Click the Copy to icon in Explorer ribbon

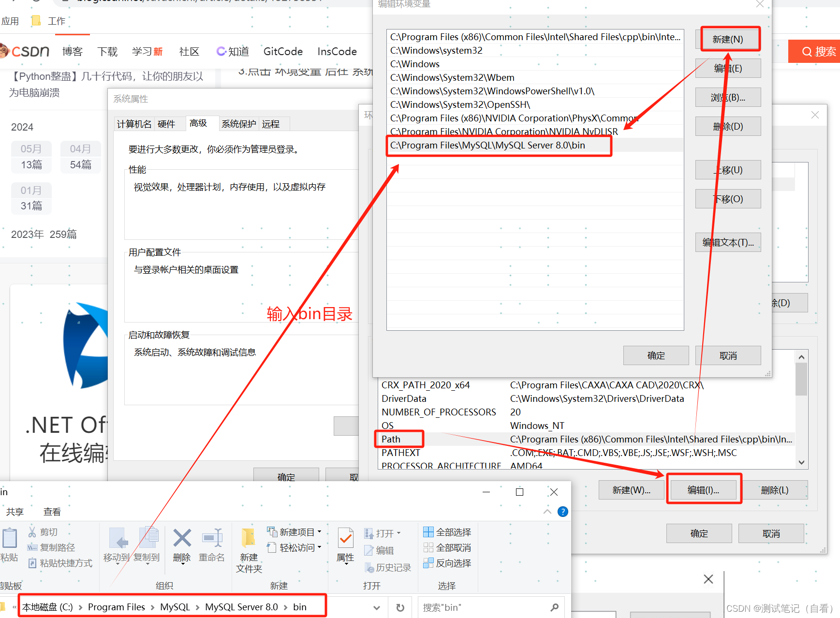tap(148, 538)
